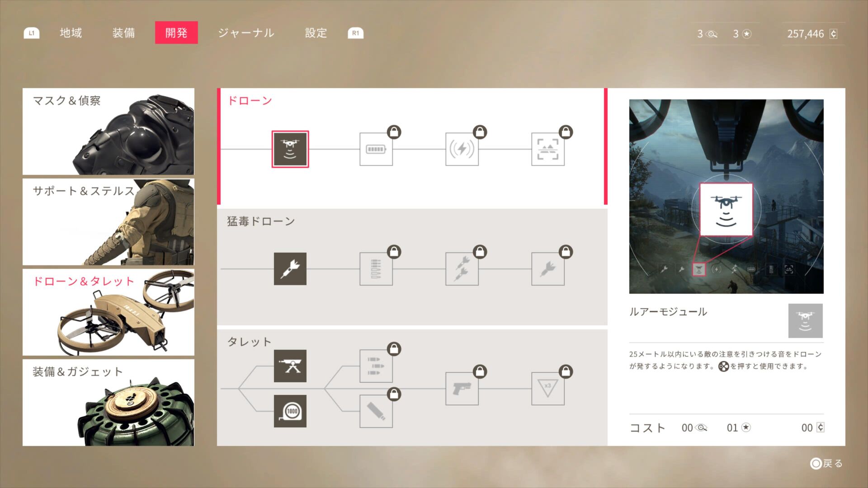Screen dimensions: 868x488
Task: Click the コスト label
Action: pyautogui.click(x=648, y=428)
